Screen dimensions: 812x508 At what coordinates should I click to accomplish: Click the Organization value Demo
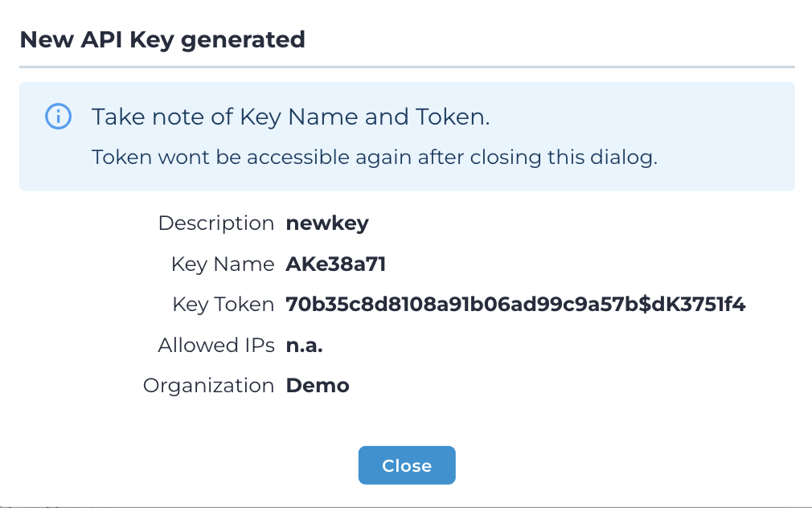pos(318,385)
